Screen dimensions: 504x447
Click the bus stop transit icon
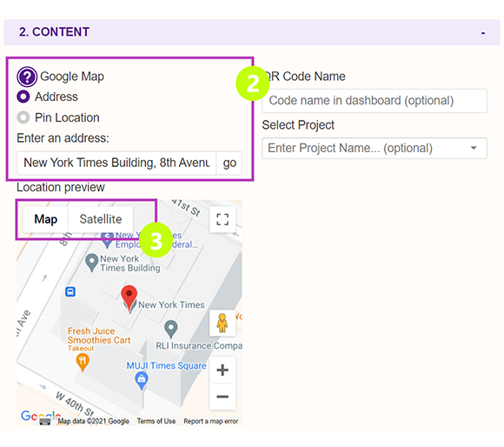[70, 291]
